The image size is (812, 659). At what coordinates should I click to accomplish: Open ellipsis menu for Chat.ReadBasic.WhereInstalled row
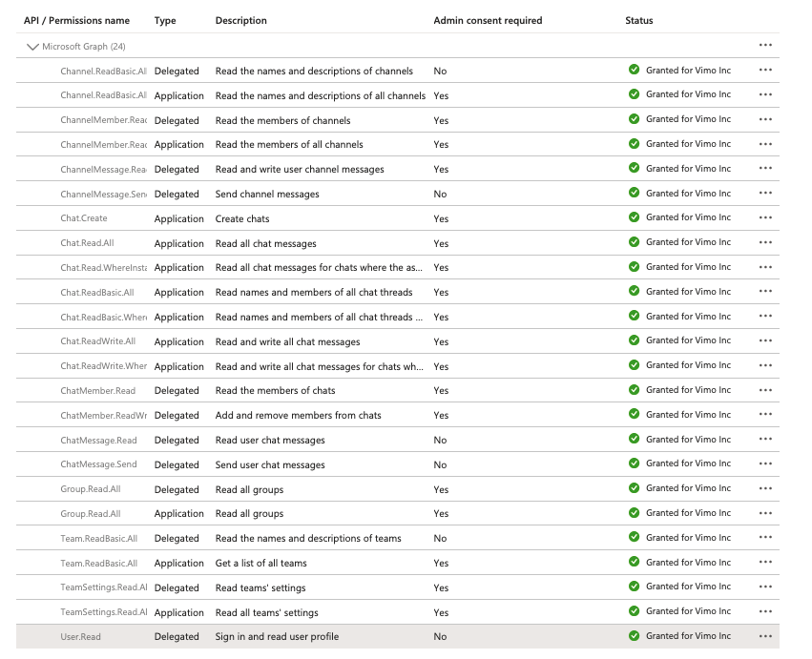765,317
